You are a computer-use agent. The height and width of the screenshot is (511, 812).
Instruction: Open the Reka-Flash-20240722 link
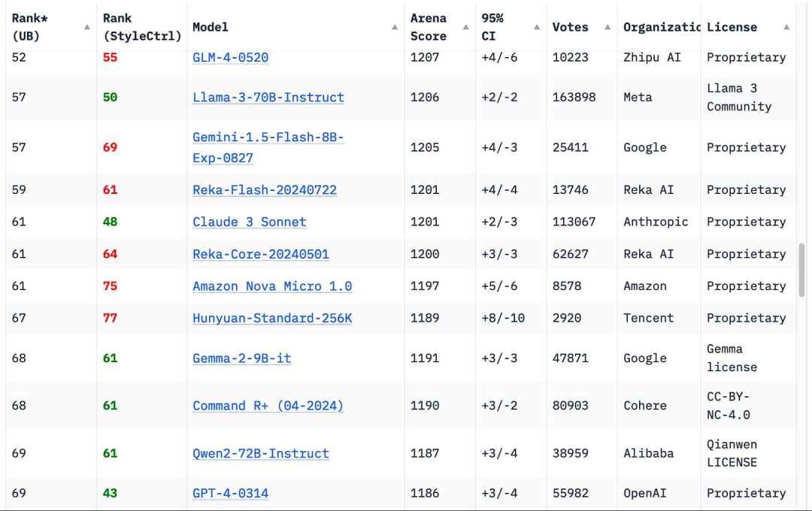click(x=265, y=190)
